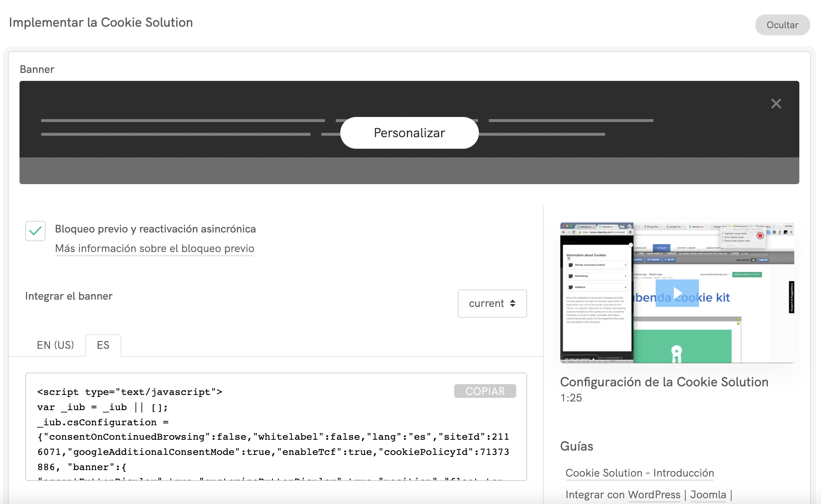Select the ES language tab
821x504 pixels.
[103, 345]
